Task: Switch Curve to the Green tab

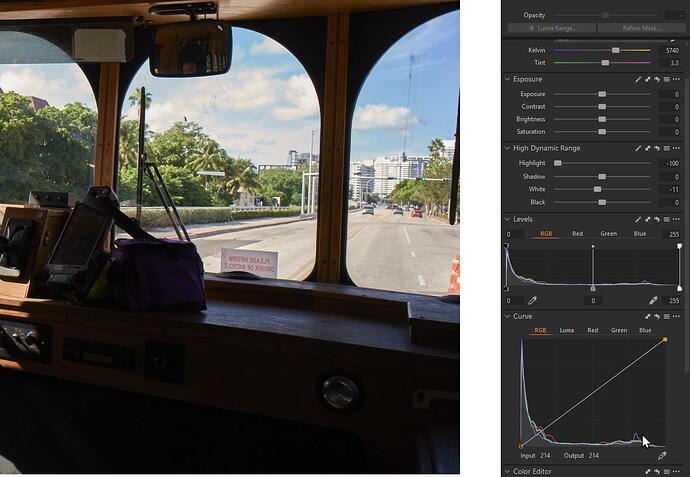Action: click(619, 330)
